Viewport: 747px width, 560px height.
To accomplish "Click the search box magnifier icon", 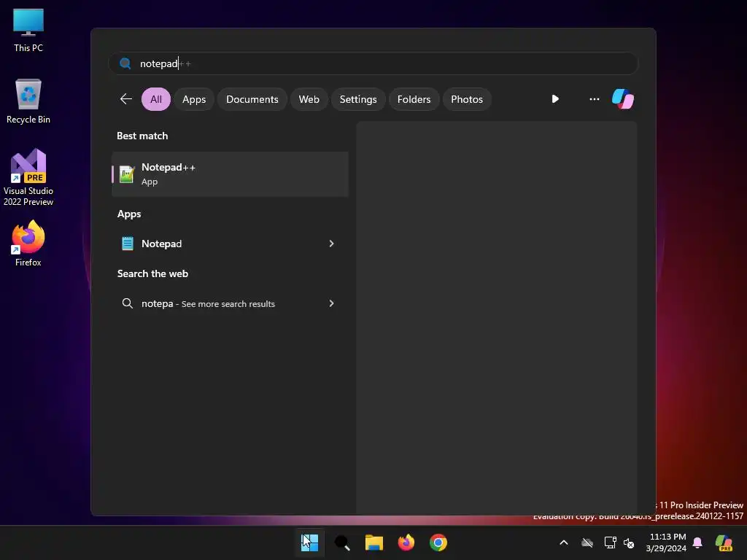I will [x=125, y=63].
